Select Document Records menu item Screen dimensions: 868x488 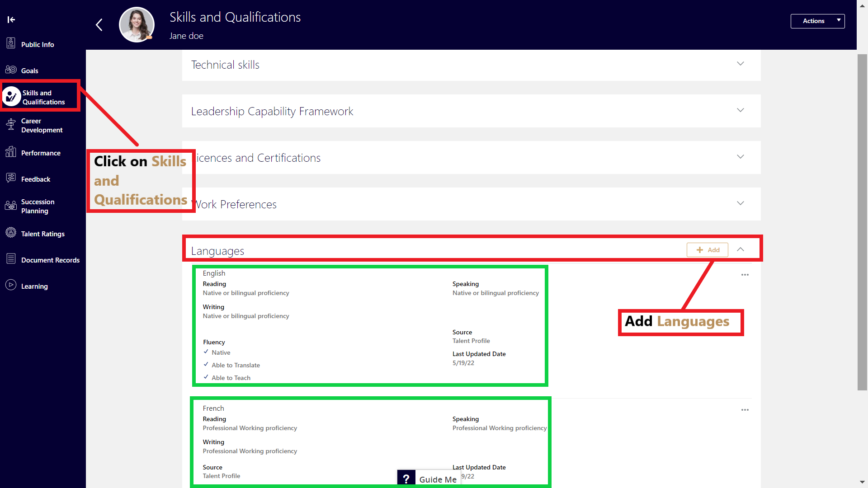coord(50,260)
